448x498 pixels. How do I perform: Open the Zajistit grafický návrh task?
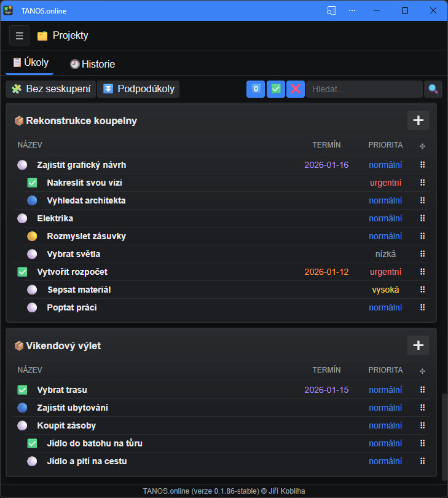coord(81,165)
